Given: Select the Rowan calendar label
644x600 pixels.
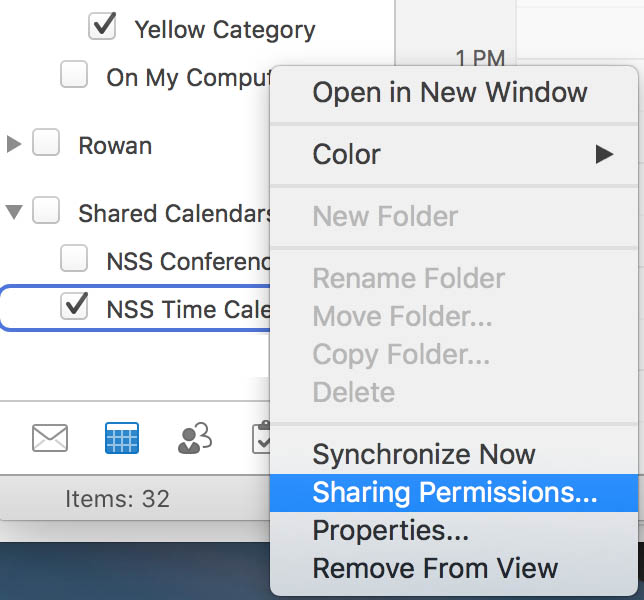Looking at the screenshot, I should [x=115, y=146].
